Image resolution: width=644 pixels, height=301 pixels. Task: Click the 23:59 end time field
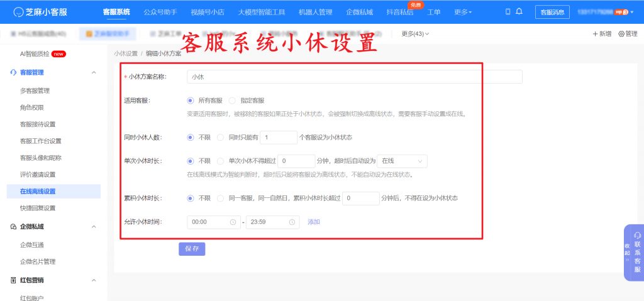pos(273,222)
